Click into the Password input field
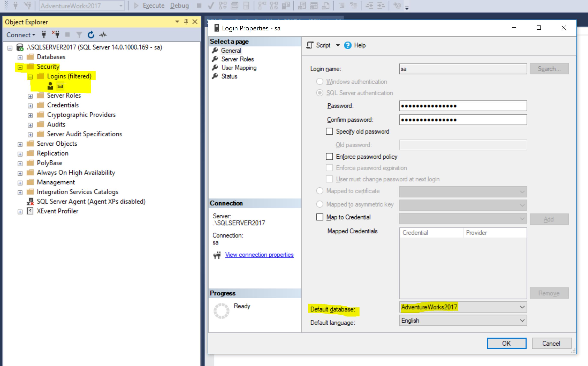Image resolution: width=588 pixels, height=366 pixels. point(463,106)
